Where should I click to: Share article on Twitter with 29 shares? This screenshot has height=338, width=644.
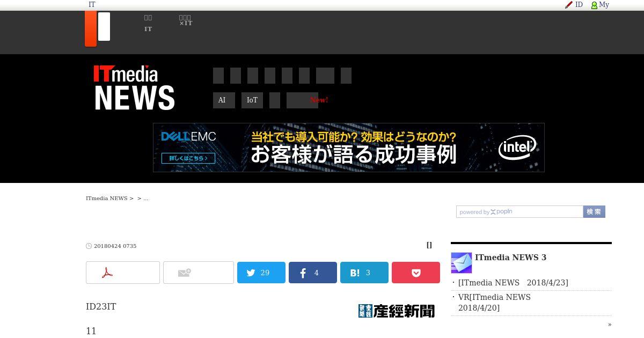pyautogui.click(x=261, y=273)
